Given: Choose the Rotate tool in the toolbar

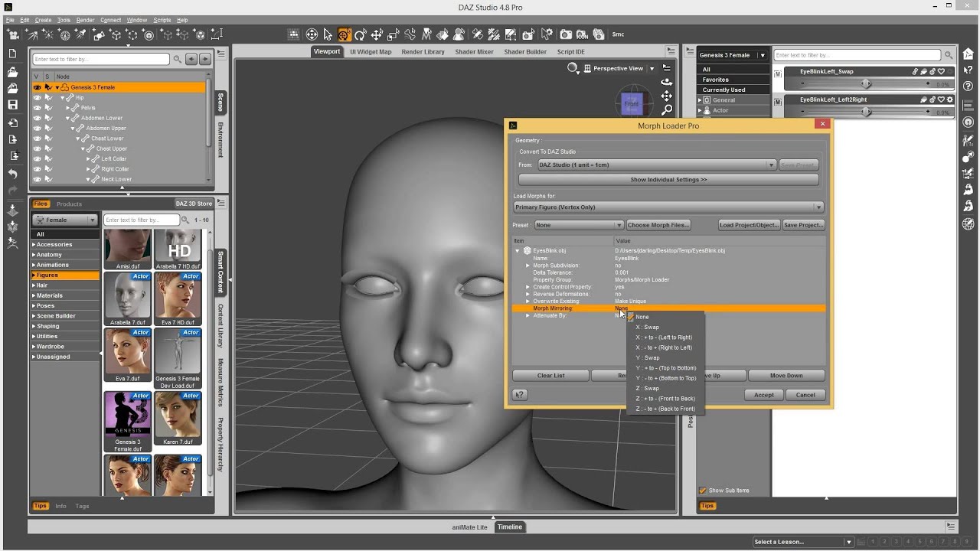Looking at the screenshot, I should point(361,34).
